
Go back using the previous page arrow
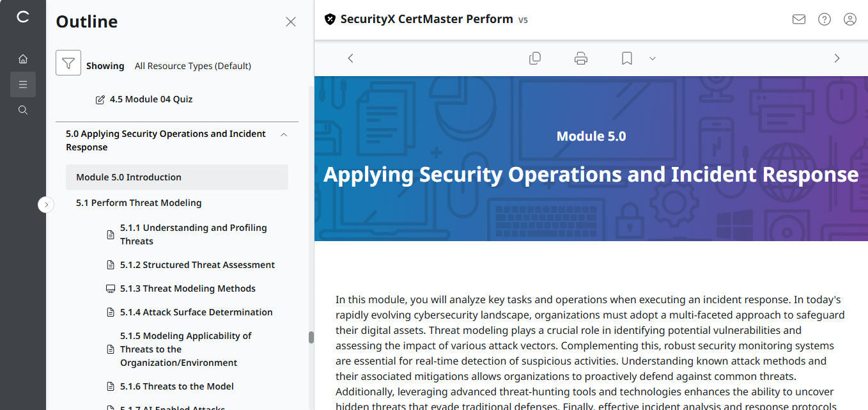pos(350,58)
